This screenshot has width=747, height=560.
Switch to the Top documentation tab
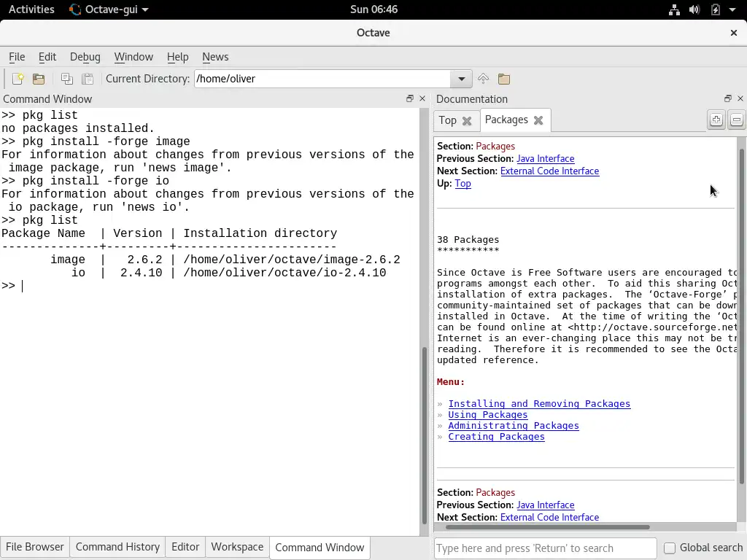(447, 120)
